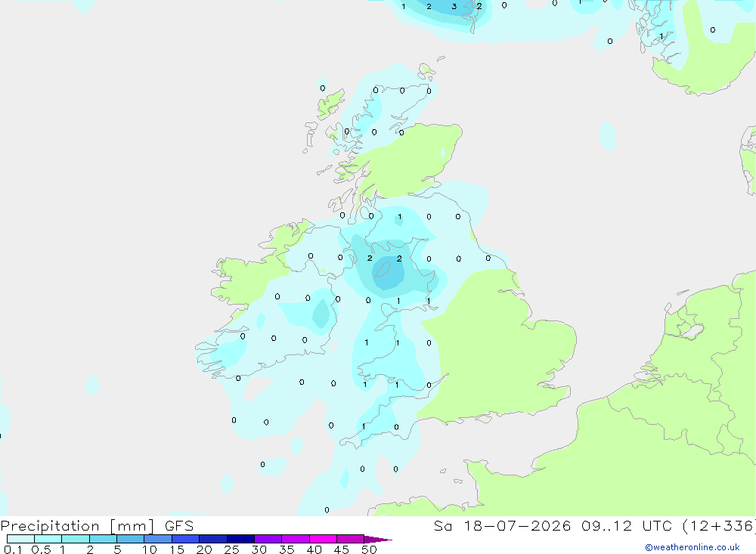
Task: Select the 30–35 mm purple legend swatch
Action: pyautogui.click(x=268, y=539)
